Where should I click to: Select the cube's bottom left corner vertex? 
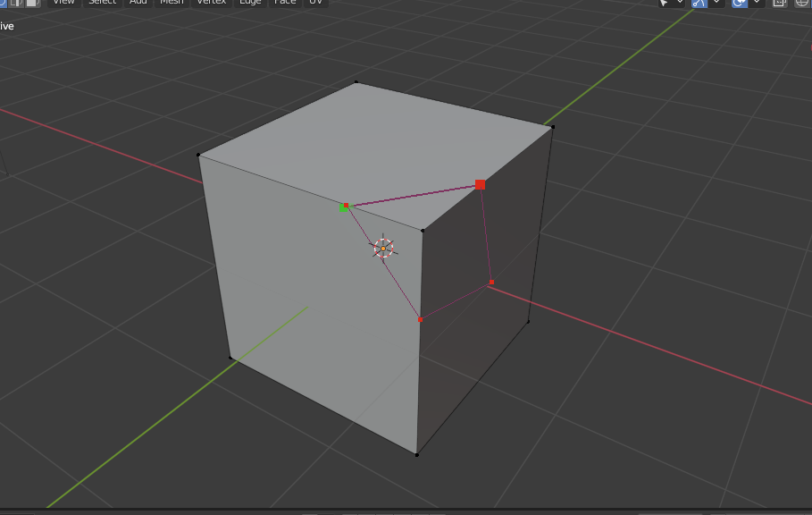(x=230, y=357)
